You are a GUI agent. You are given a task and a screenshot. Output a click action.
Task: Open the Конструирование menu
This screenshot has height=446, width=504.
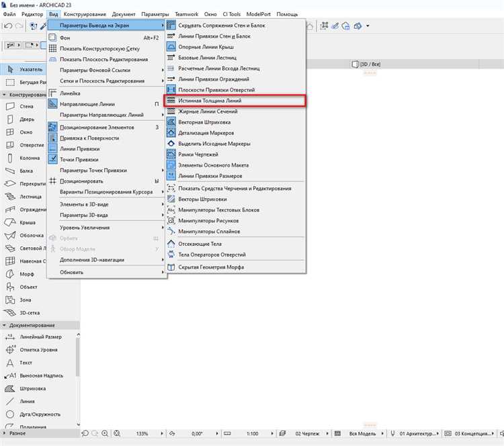85,14
